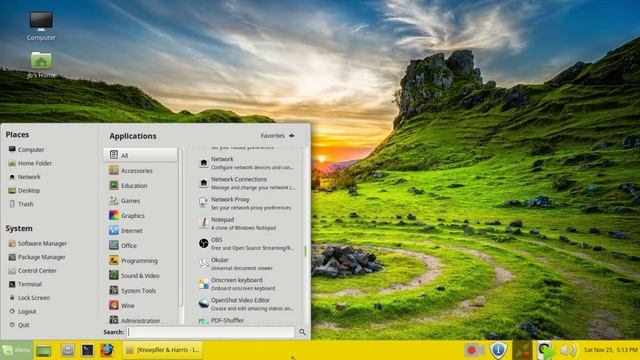Image resolution: width=640 pixels, height=360 pixels.
Task: Click Lock Screen
Action: click(29, 298)
